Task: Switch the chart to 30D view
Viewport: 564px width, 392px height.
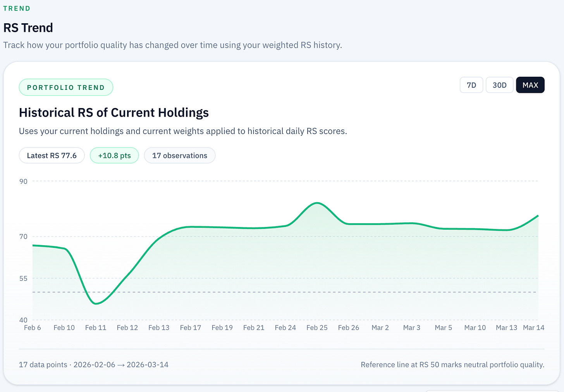Action: click(499, 85)
